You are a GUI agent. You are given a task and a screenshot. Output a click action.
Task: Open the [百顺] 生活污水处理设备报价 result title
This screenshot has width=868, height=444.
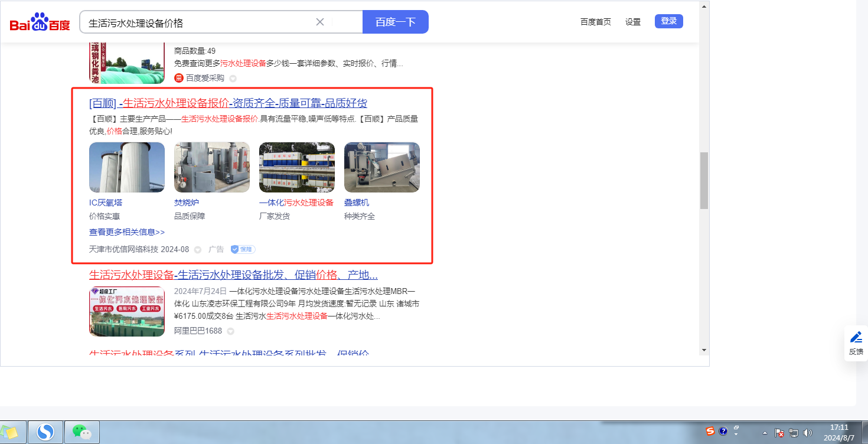point(228,103)
